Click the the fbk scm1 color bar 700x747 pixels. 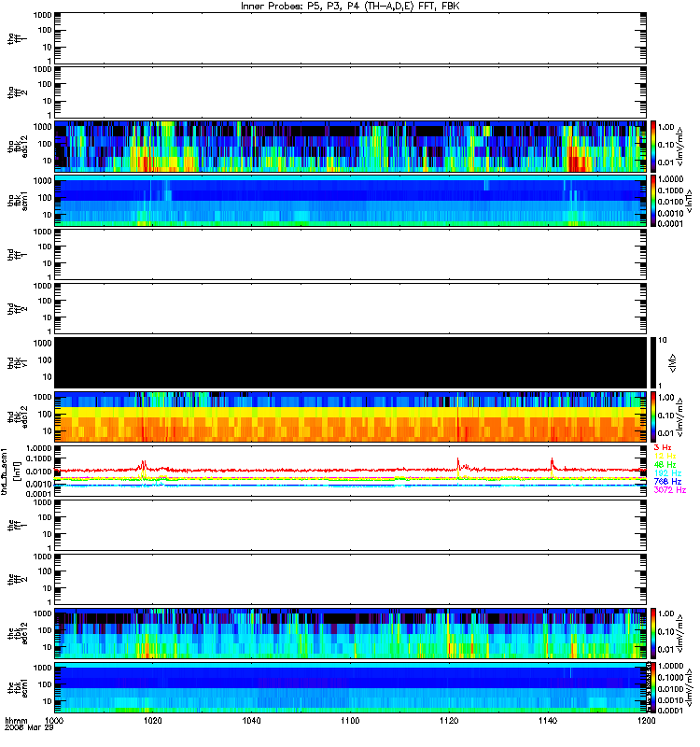click(653, 687)
